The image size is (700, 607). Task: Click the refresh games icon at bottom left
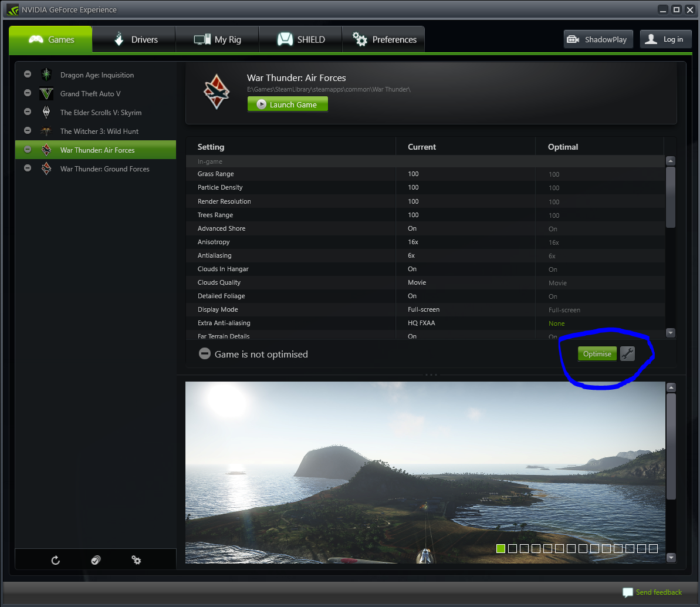(x=55, y=560)
